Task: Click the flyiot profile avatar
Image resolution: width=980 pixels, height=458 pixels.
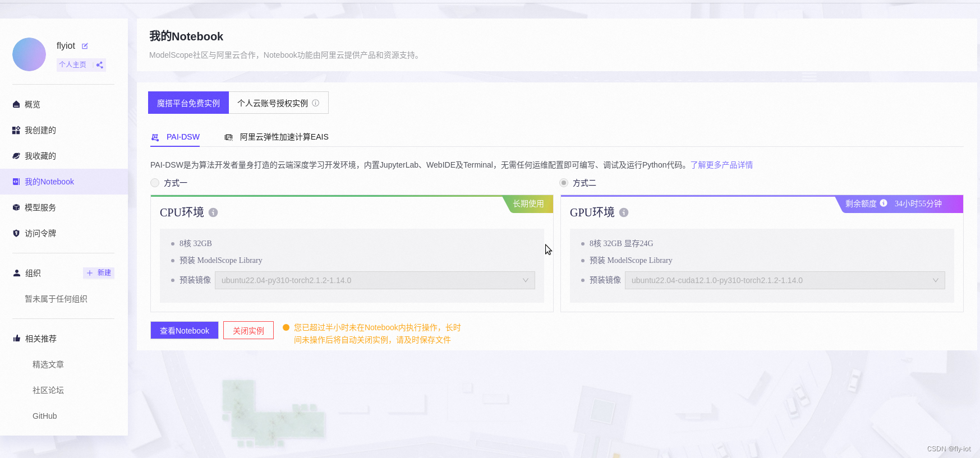Action: pos(29,54)
